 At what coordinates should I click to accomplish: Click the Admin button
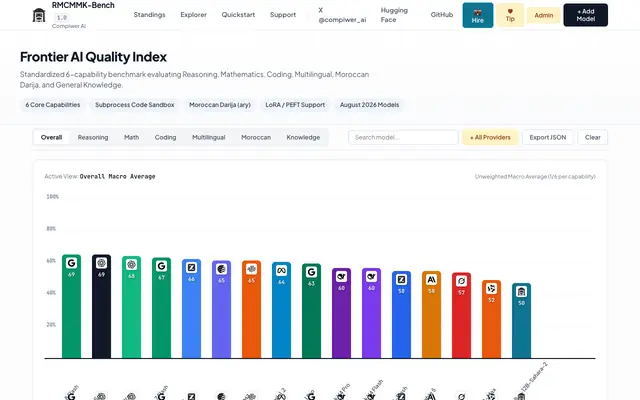point(544,15)
